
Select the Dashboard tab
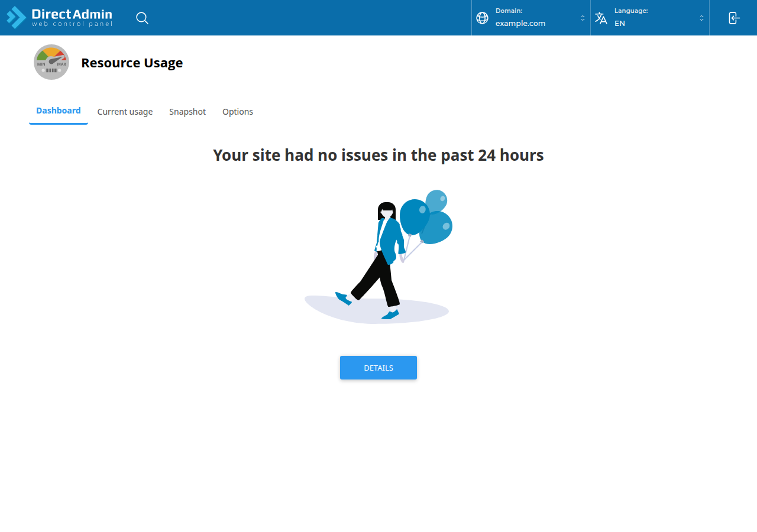point(59,111)
